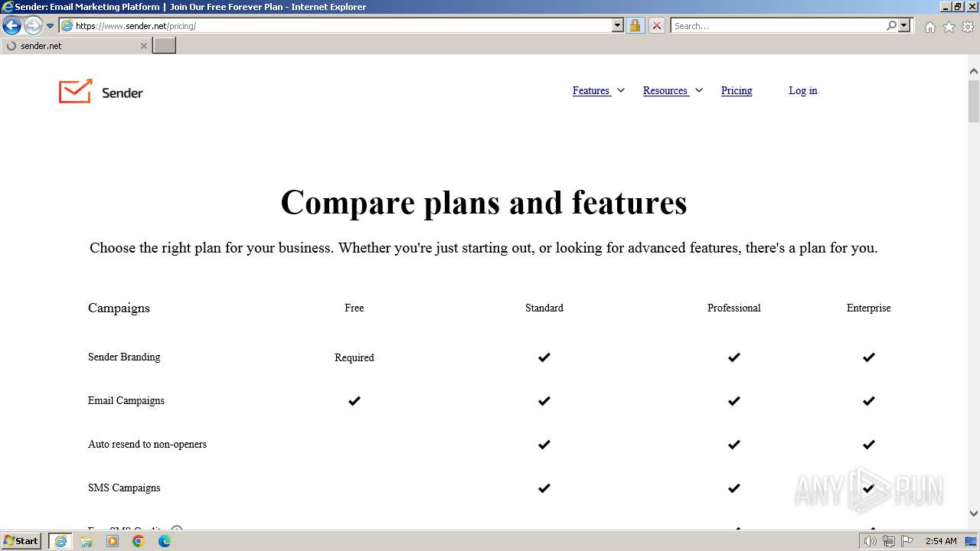
Task: Click the Auto resend to non-openers label
Action: click(x=147, y=444)
